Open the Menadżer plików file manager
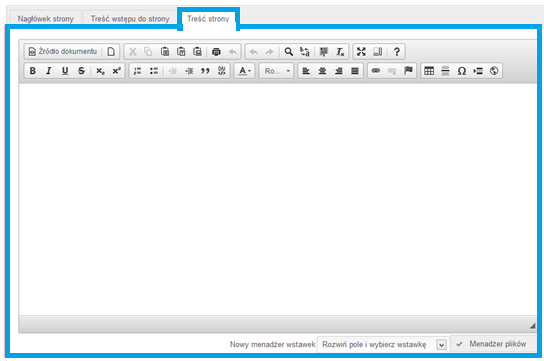 pyautogui.click(x=493, y=344)
